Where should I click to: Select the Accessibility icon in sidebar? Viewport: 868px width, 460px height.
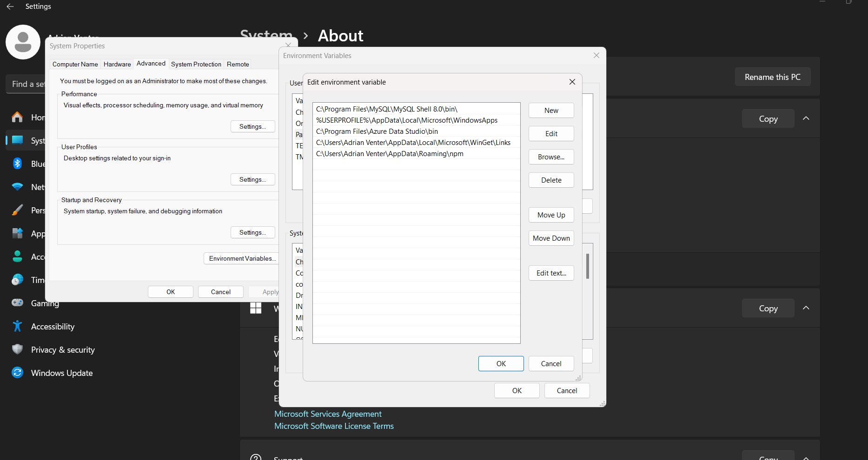click(x=18, y=326)
